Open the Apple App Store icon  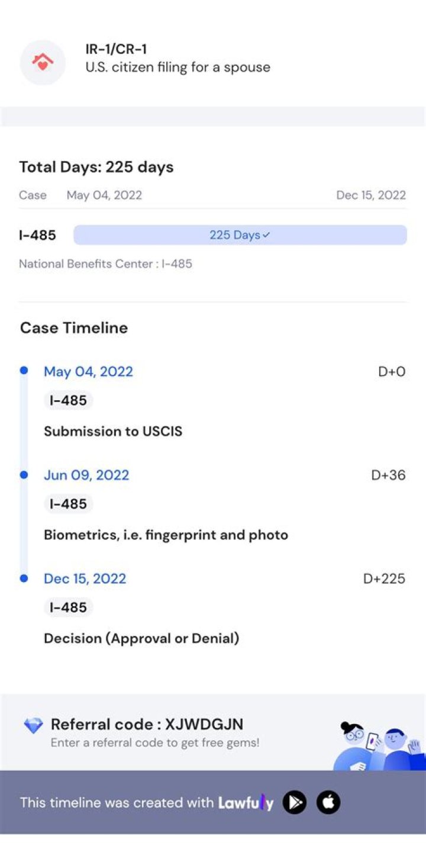[328, 802]
